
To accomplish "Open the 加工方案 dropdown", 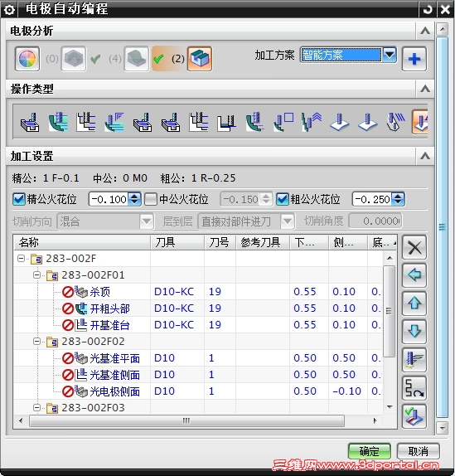I will click(x=390, y=55).
